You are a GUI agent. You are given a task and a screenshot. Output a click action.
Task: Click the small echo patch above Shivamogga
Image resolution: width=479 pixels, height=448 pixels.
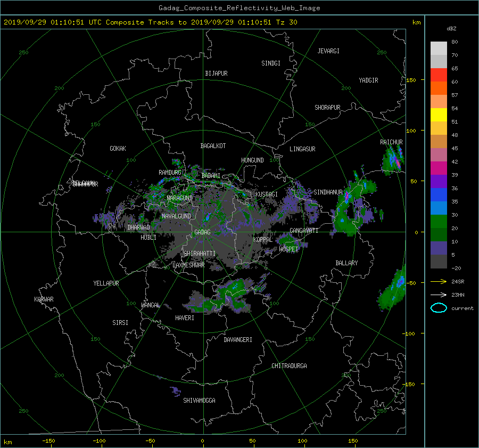click(x=175, y=391)
